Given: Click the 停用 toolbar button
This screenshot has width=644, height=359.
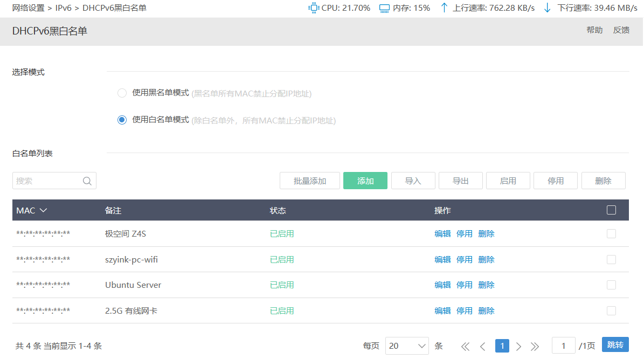Looking at the screenshot, I should pos(555,181).
